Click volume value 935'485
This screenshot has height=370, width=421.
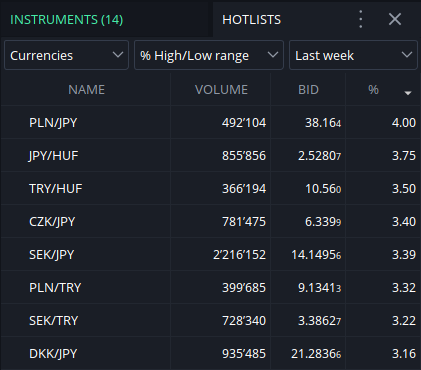coord(244,354)
